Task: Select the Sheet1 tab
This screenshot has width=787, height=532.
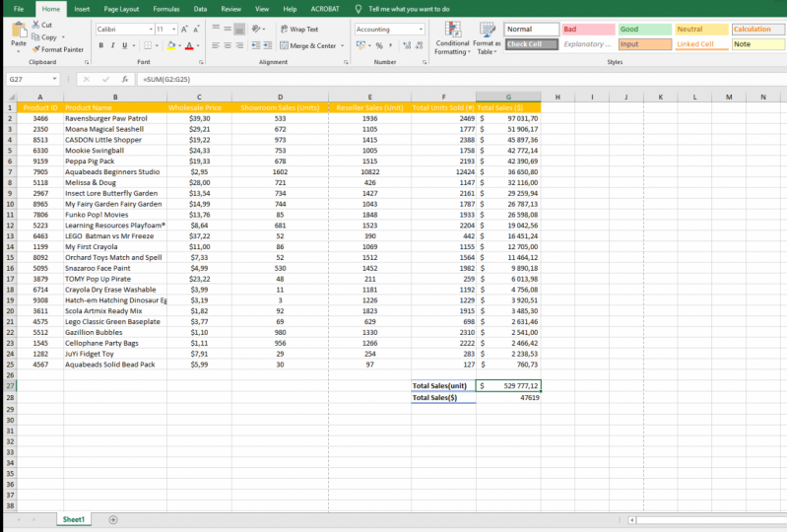Action: coord(74,519)
